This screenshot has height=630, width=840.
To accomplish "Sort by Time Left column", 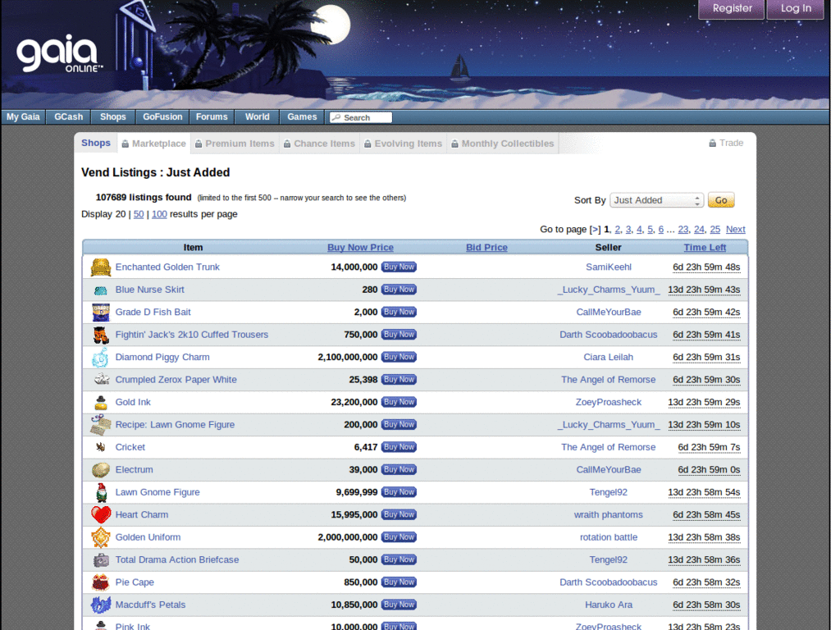I will (x=705, y=248).
